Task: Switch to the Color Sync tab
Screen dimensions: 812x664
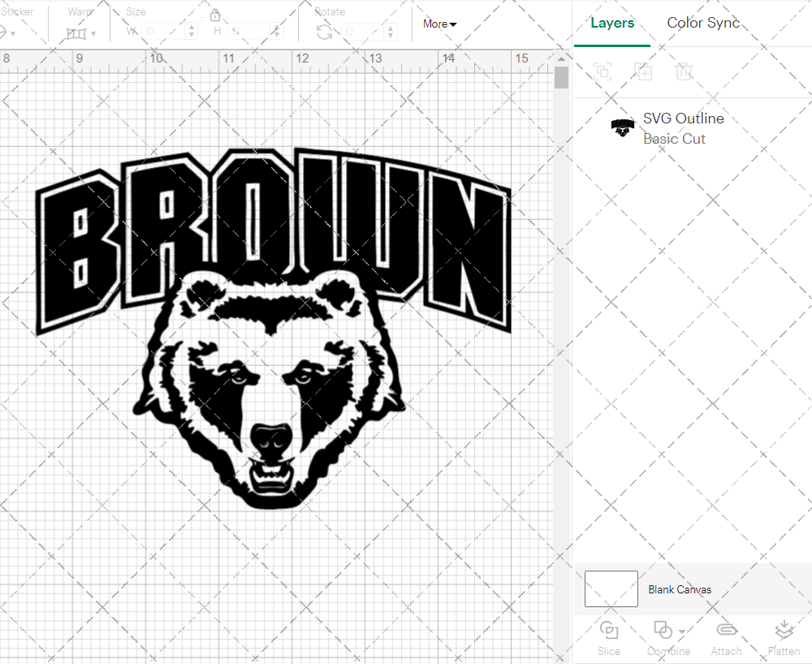Action: pyautogui.click(x=703, y=23)
